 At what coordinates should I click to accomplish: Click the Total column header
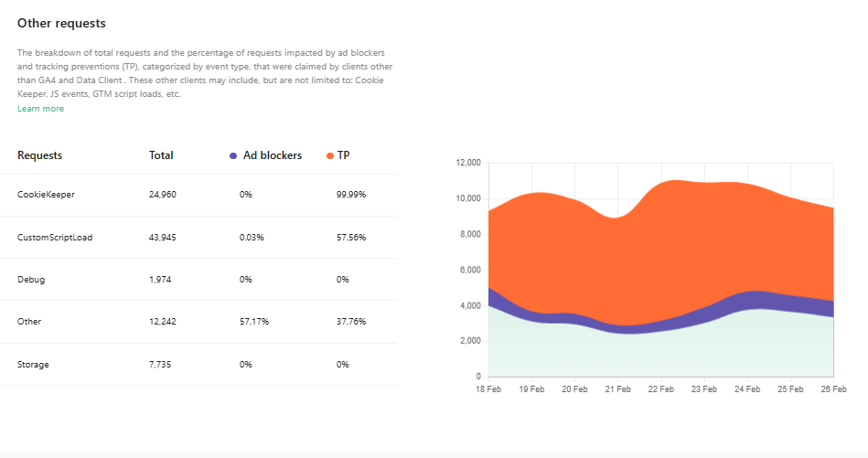tap(161, 155)
